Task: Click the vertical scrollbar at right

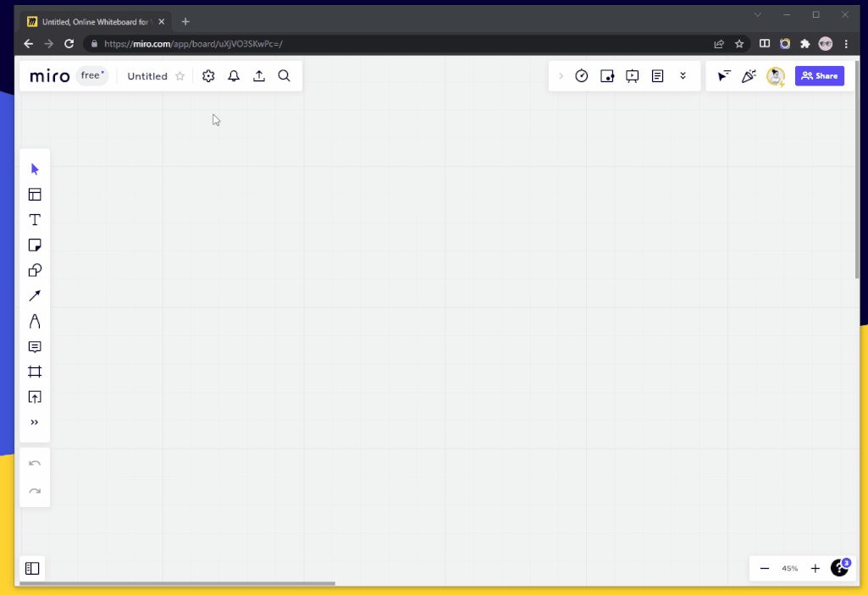Action: click(857, 168)
